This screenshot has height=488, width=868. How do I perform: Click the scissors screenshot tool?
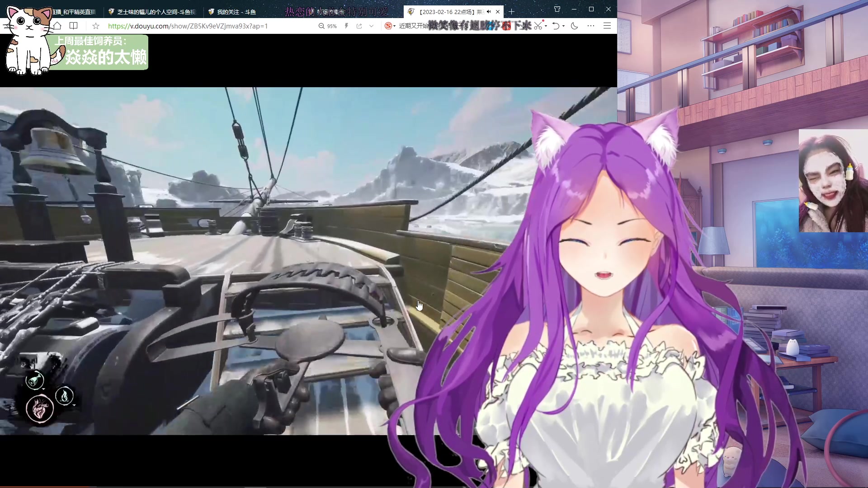pos(538,26)
